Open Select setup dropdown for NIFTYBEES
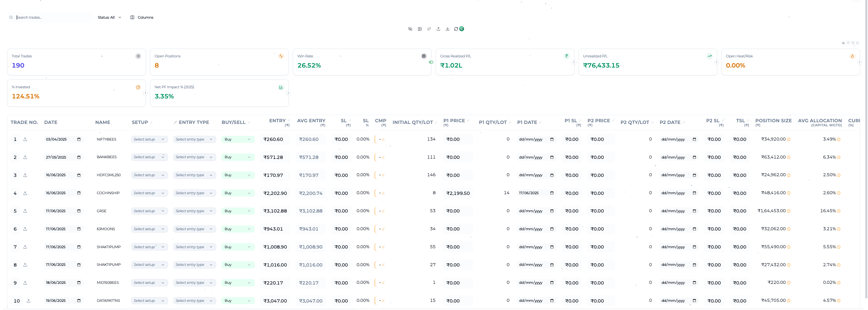This screenshot has width=868, height=310. click(x=149, y=139)
